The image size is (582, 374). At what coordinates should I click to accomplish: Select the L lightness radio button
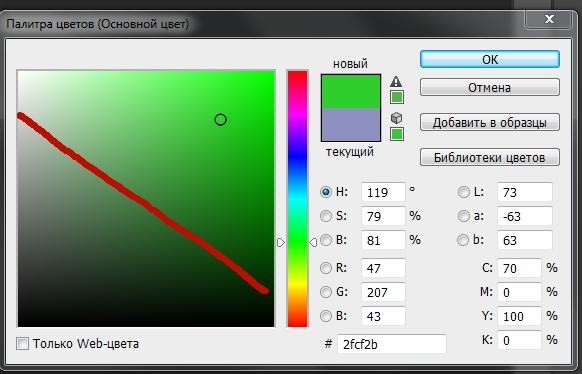click(464, 192)
